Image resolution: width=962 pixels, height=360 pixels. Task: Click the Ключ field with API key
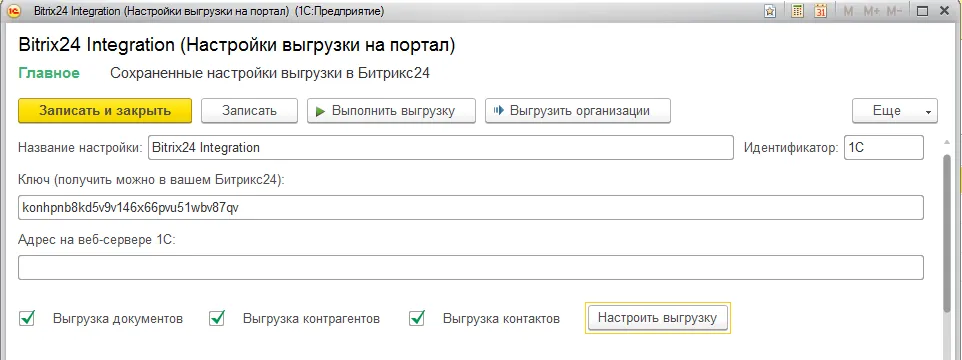point(471,207)
